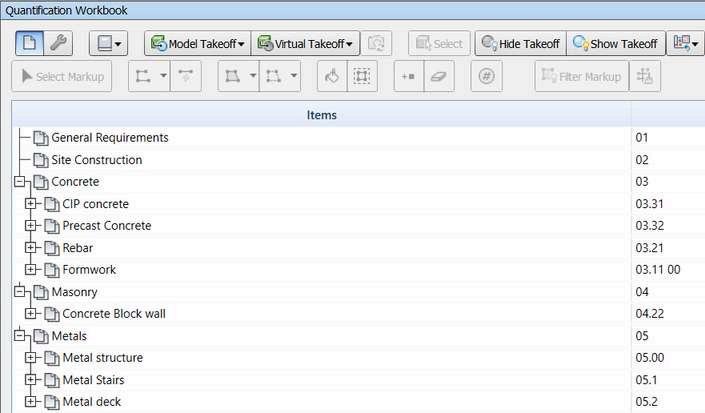705x413 pixels.
Task: Select the Metals label
Action: [69, 336]
